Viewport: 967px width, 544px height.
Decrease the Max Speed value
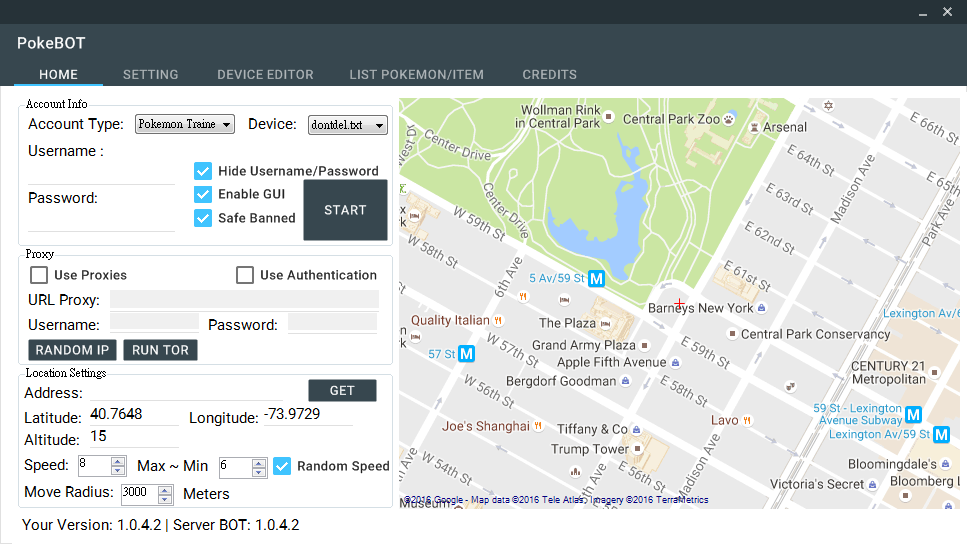(118, 471)
